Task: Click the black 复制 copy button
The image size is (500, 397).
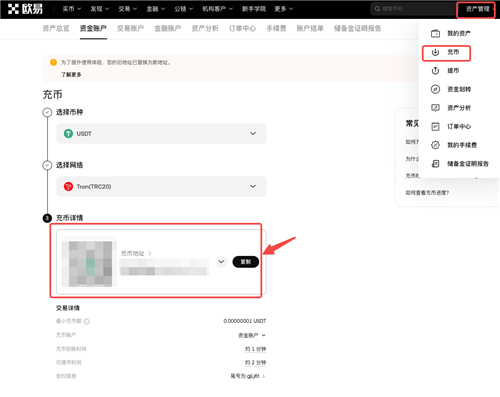Action: coord(246,262)
